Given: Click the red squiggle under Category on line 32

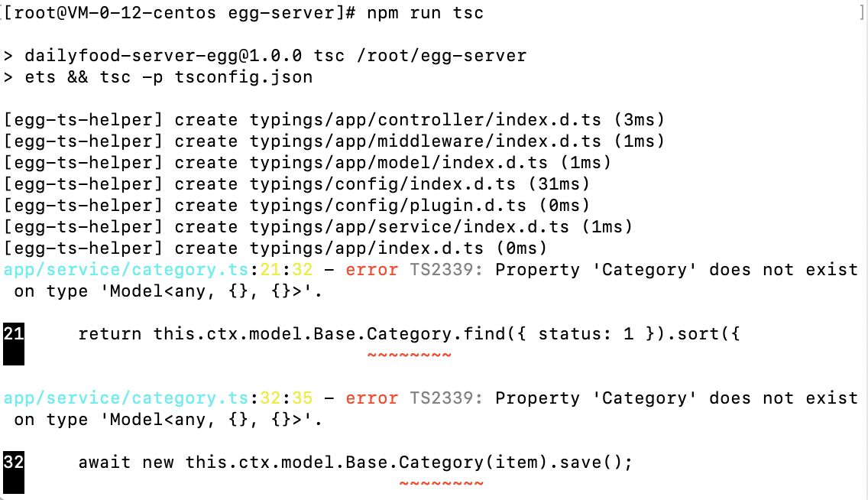Looking at the screenshot, I should (441, 483).
